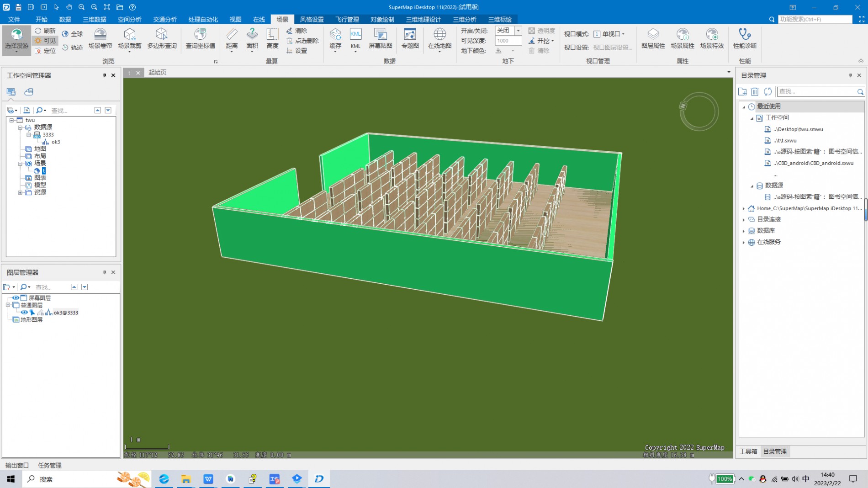Expand the 在线服务 node in catalog
Image resolution: width=868 pixels, height=488 pixels.
(x=744, y=243)
